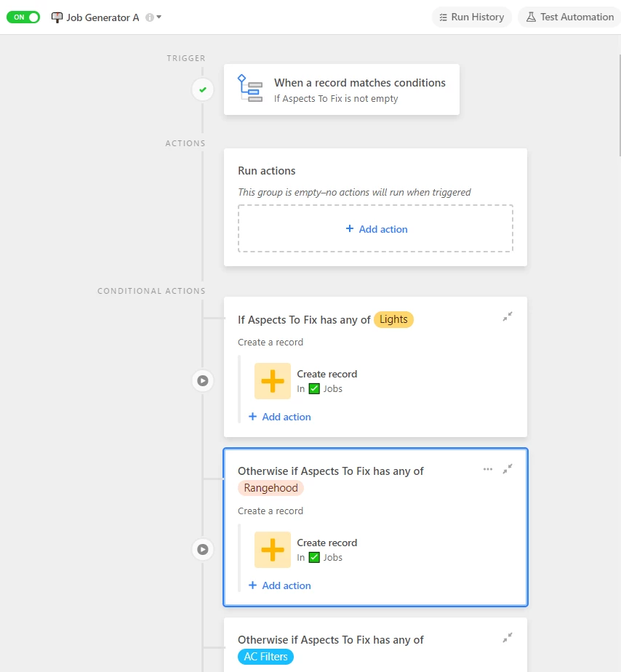Open the Job Generator A dropdown arrow
Screen dimensions: 621x672
pyautogui.click(x=159, y=17)
